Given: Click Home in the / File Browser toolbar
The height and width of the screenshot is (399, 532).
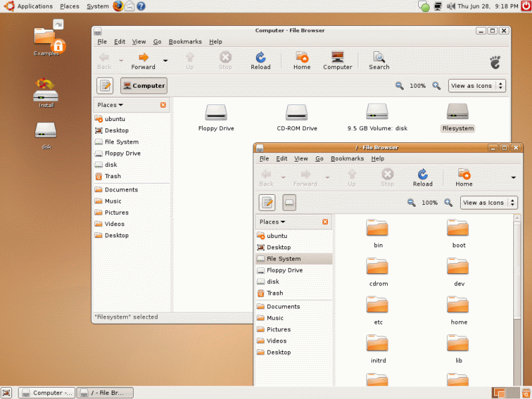Looking at the screenshot, I should click(464, 178).
